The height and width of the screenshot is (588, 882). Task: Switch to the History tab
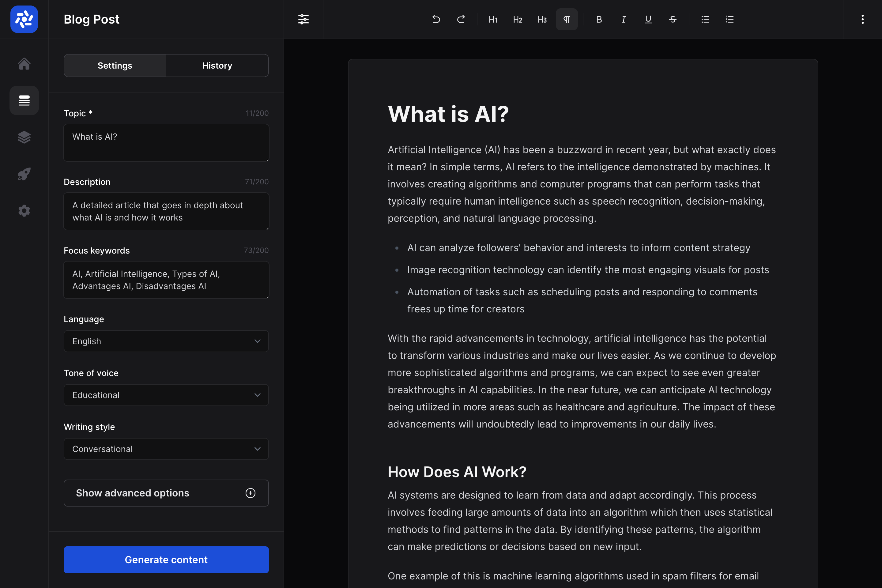tap(217, 66)
